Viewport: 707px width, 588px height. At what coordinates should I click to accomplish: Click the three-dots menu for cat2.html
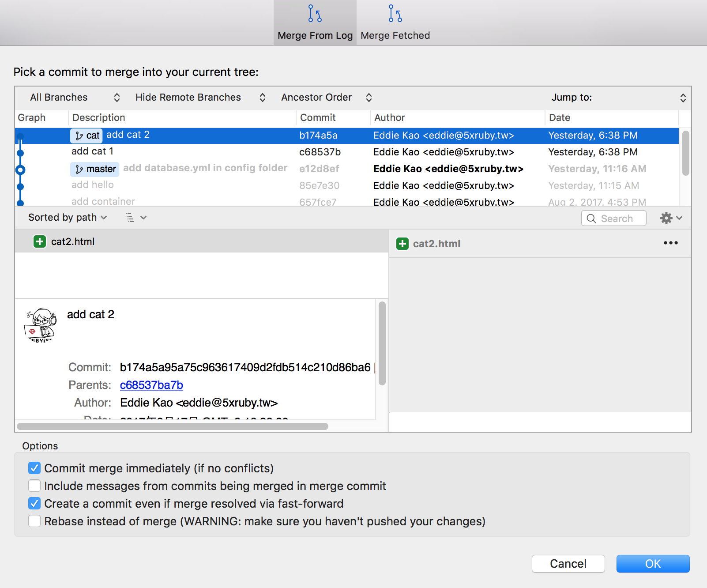point(670,243)
